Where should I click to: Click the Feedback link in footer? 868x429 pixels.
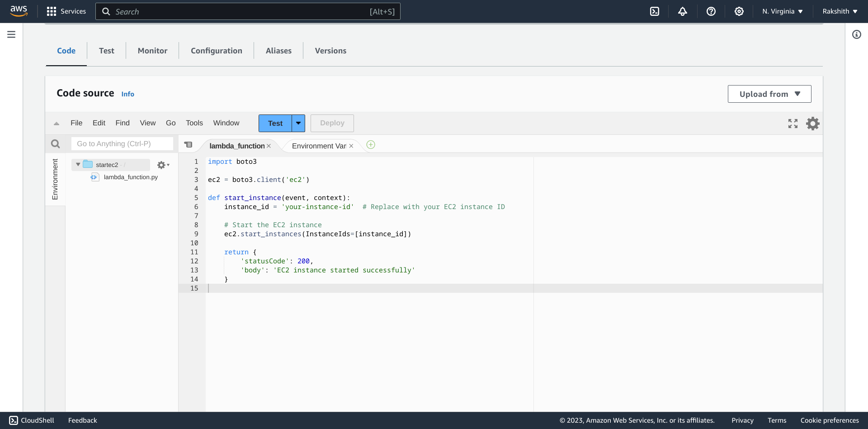click(83, 420)
